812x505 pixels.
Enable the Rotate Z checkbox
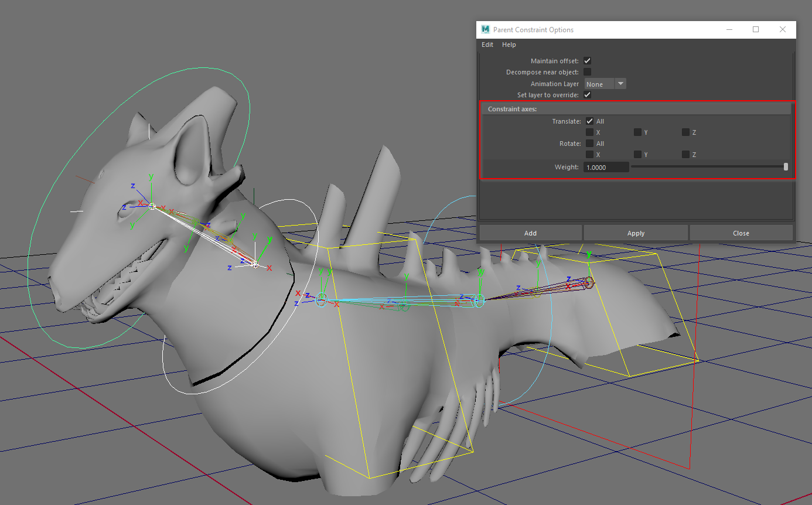(685, 155)
